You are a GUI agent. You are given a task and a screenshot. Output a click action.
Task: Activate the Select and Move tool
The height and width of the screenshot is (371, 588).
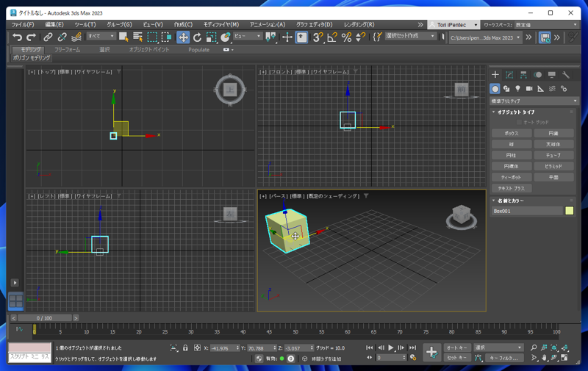(183, 37)
